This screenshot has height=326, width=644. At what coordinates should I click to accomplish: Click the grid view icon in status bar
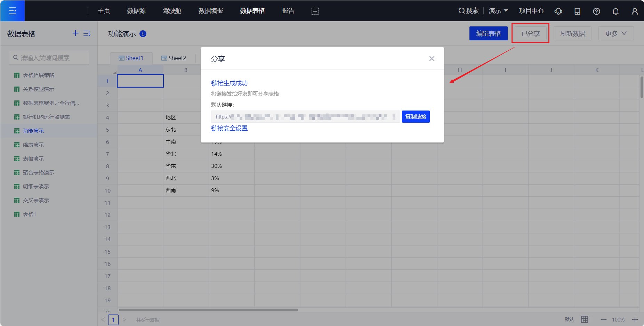click(585, 319)
